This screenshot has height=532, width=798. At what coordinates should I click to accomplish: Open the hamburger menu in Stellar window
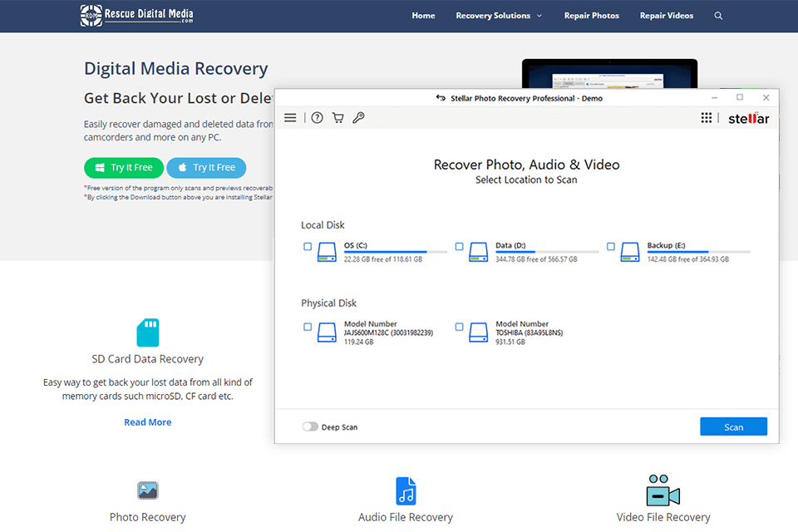[290, 118]
